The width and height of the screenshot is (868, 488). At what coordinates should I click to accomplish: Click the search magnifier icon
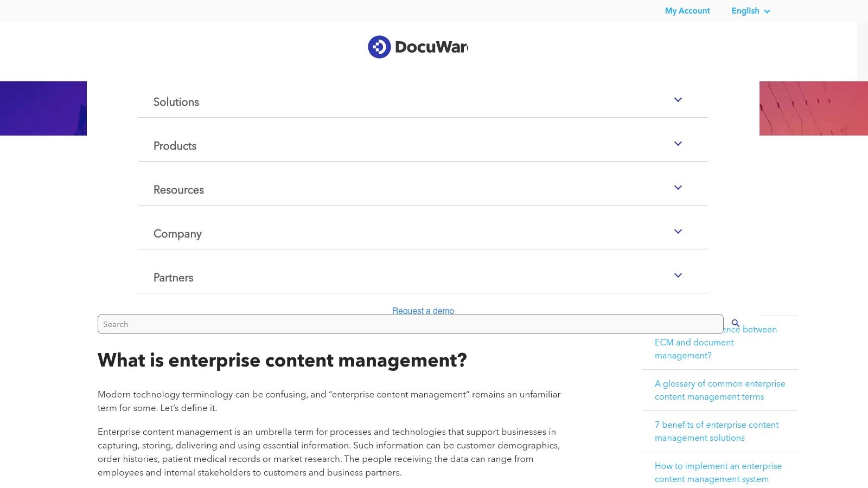(735, 323)
